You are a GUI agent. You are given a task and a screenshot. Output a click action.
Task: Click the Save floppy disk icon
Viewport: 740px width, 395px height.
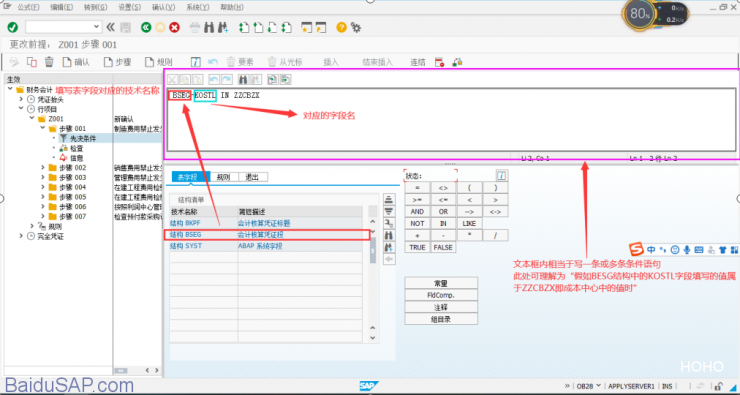(x=126, y=27)
